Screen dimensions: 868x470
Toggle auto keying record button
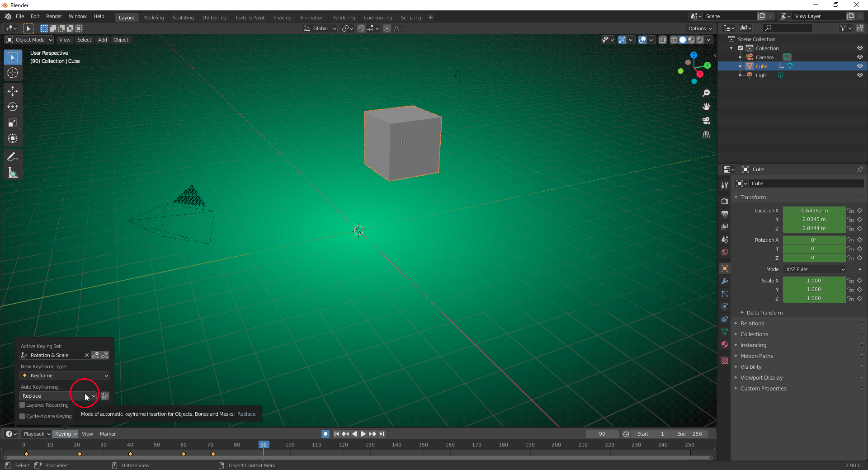pos(325,434)
